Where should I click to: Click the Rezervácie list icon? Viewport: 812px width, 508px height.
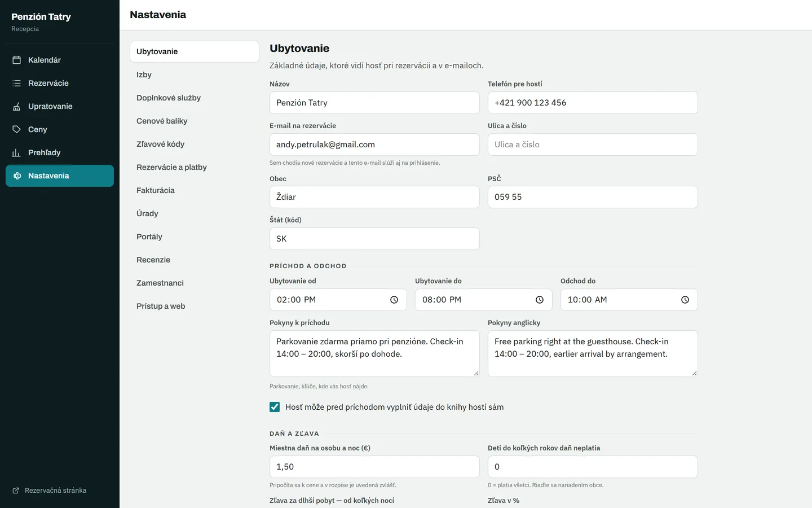coord(17,83)
